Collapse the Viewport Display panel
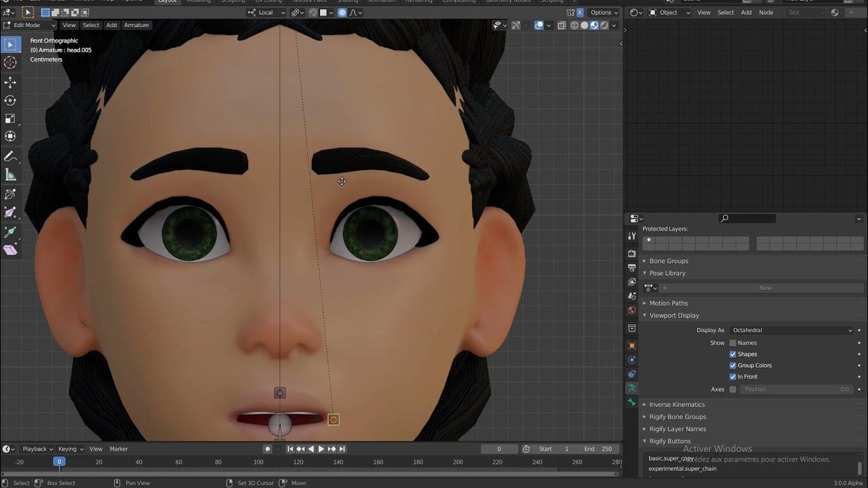Image resolution: width=868 pixels, height=488 pixels. pyautogui.click(x=673, y=315)
